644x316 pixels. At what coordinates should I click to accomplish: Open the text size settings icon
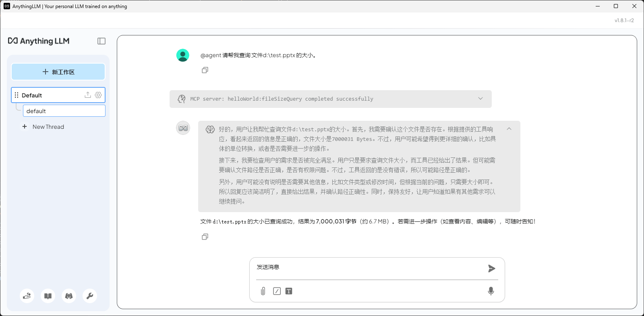(289, 291)
